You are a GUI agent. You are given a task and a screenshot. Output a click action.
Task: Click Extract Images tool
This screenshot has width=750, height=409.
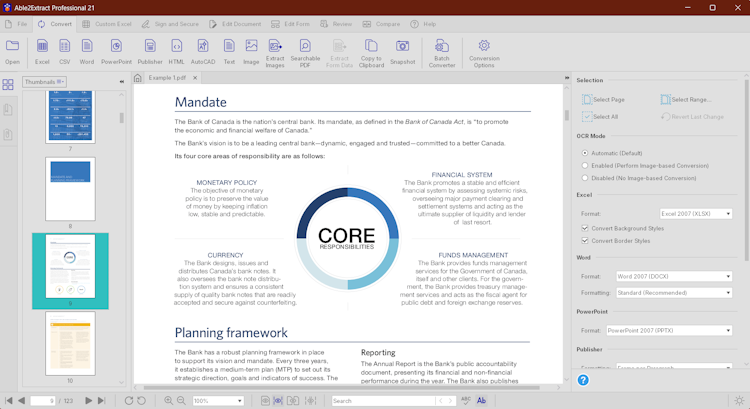click(275, 46)
